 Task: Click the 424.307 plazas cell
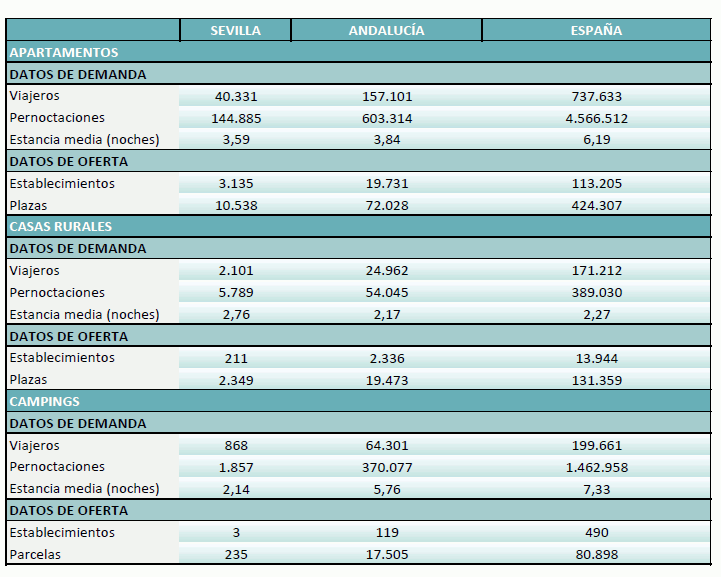[x=596, y=205]
